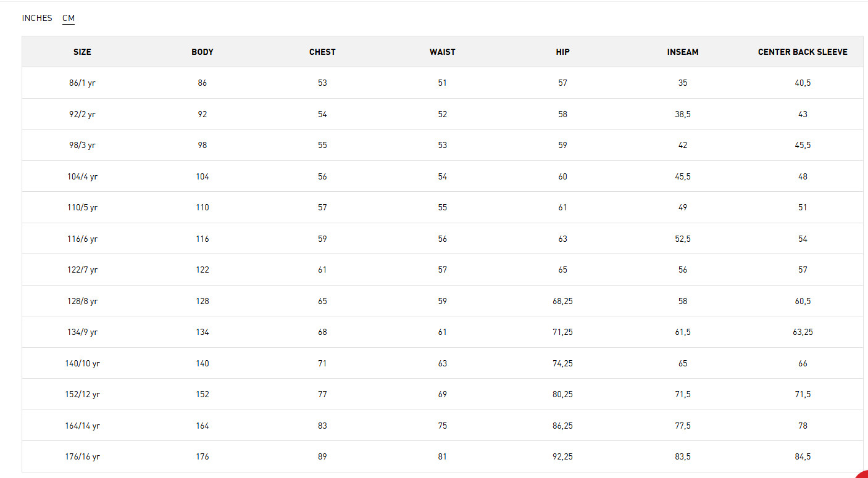The image size is (868, 478).
Task: Switch to the INCHES unit tab
Action: click(x=37, y=18)
